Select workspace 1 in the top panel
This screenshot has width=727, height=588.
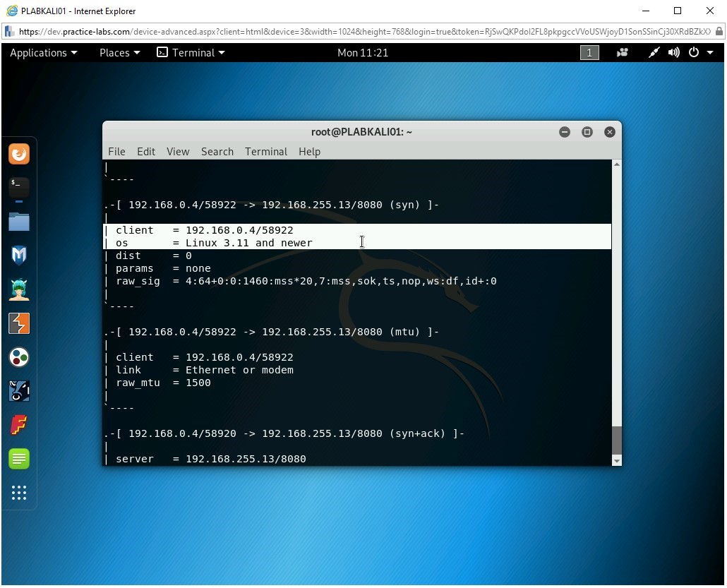tap(589, 52)
